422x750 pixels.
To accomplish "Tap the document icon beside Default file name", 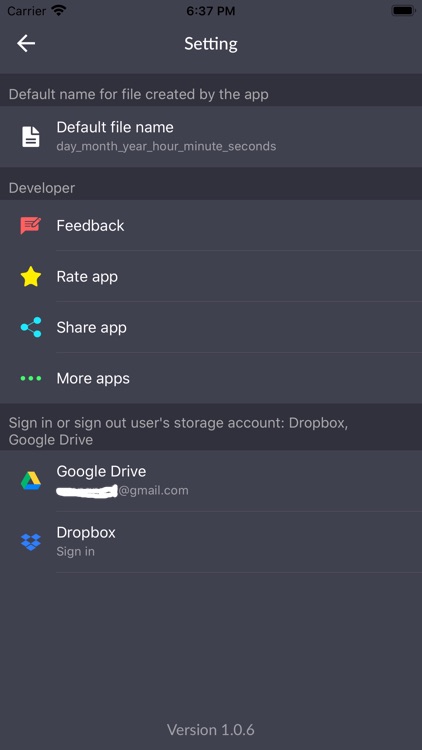I will tap(31, 136).
